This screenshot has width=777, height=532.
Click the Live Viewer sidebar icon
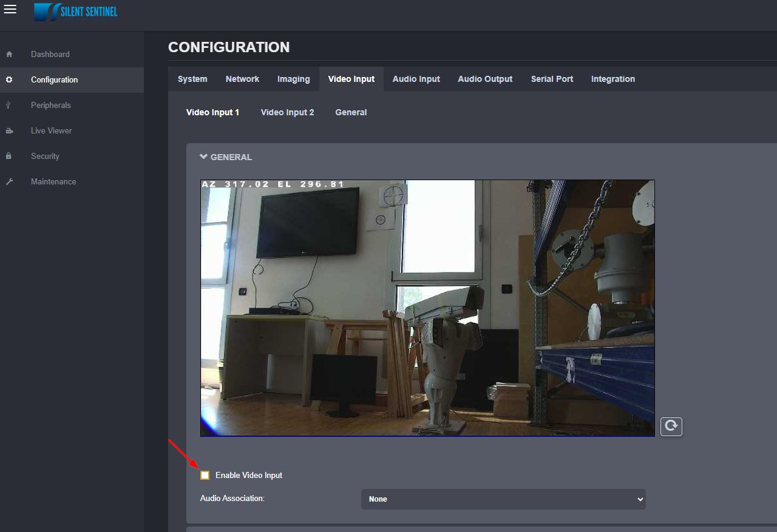(9, 130)
